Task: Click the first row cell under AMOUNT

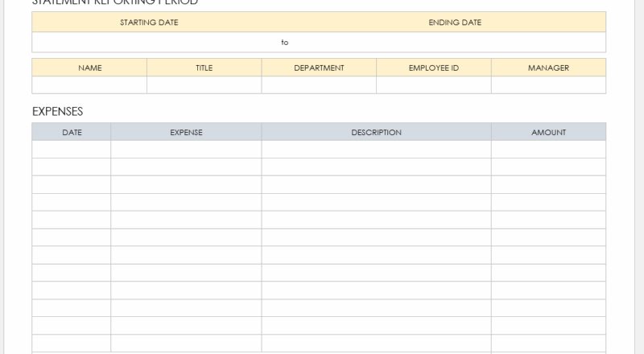Action: coord(548,150)
